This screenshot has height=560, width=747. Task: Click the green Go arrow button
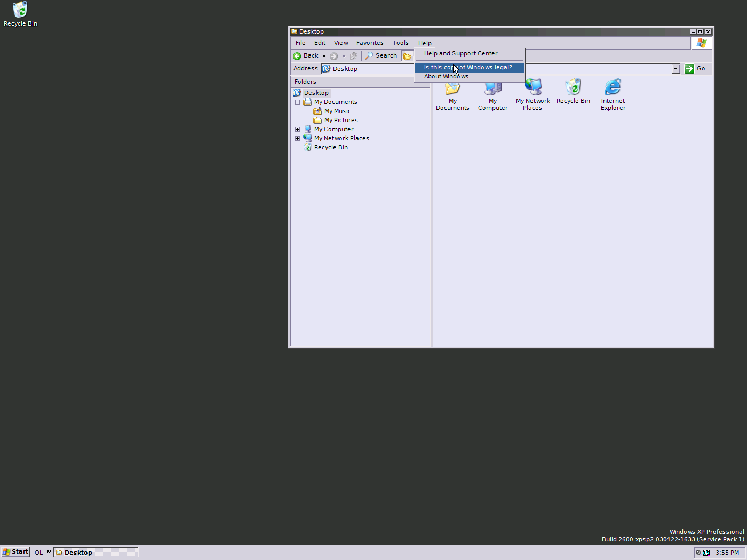pyautogui.click(x=689, y=69)
